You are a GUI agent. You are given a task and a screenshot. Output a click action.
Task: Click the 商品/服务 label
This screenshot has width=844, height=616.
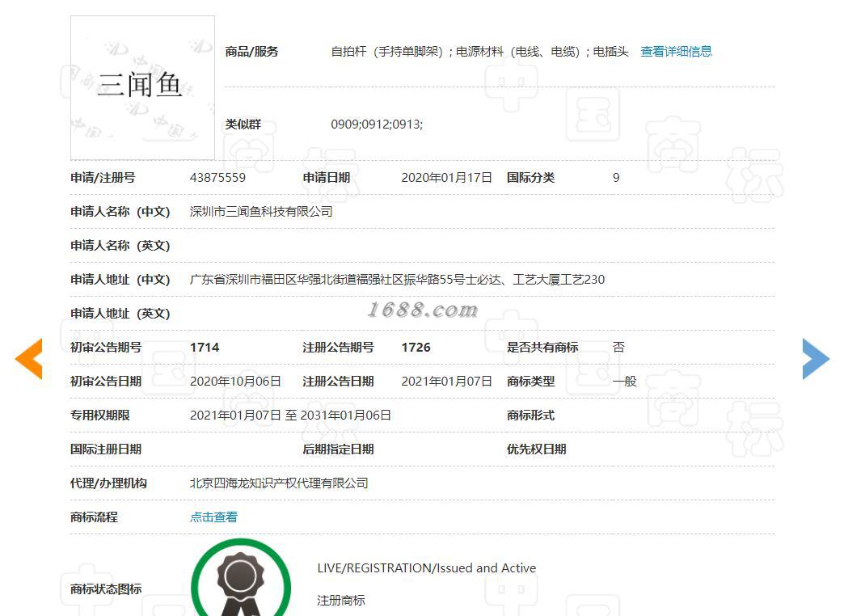coord(252,52)
